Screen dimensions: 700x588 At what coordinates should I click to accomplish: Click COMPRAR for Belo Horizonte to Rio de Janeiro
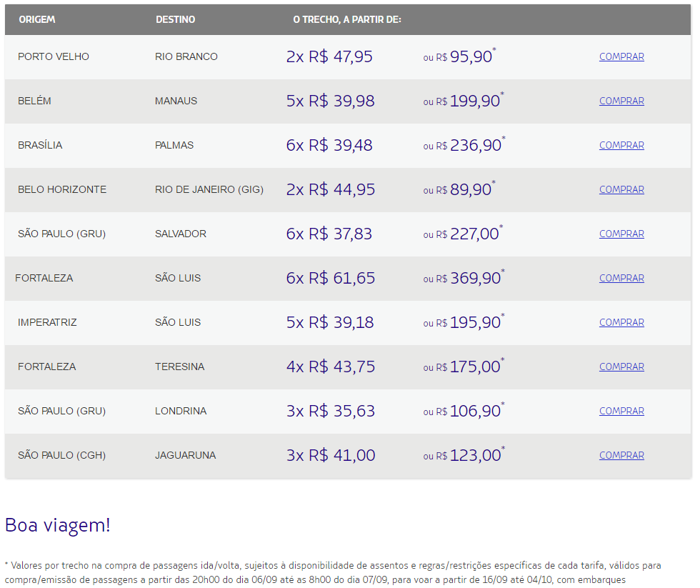(621, 189)
